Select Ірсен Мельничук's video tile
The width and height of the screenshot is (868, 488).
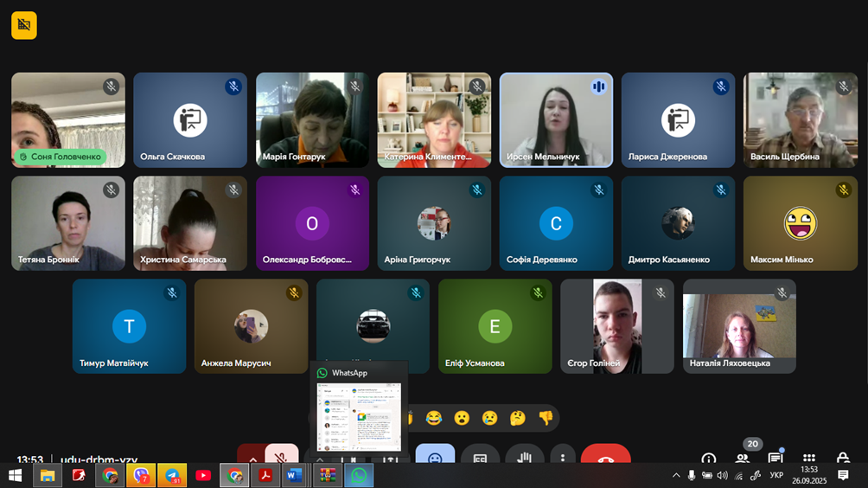pos(556,119)
